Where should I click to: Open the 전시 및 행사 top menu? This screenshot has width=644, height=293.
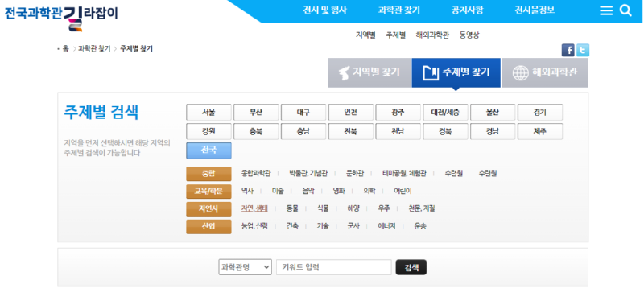[324, 10]
